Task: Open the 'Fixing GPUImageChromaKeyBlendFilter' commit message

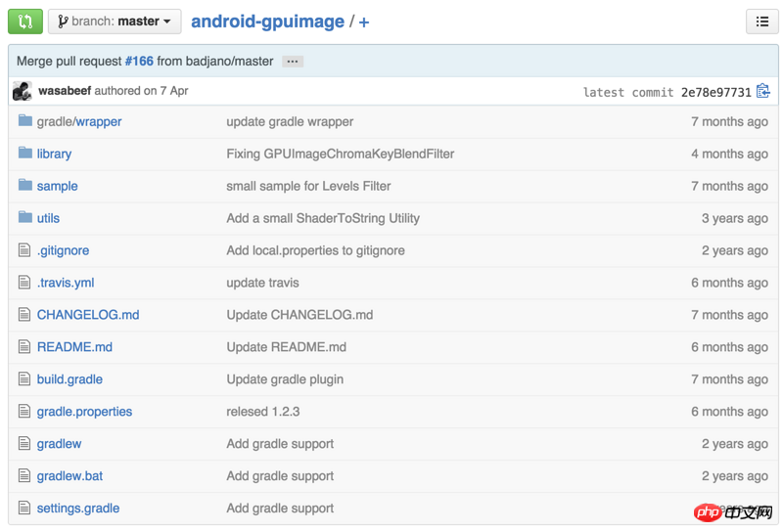Action: coord(340,154)
